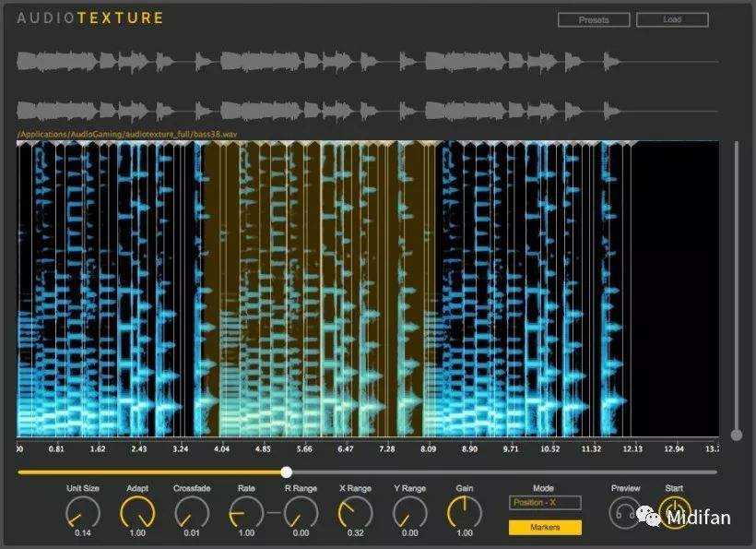The image size is (756, 549).
Task: Click the 8.09 time label
Action: click(x=428, y=448)
